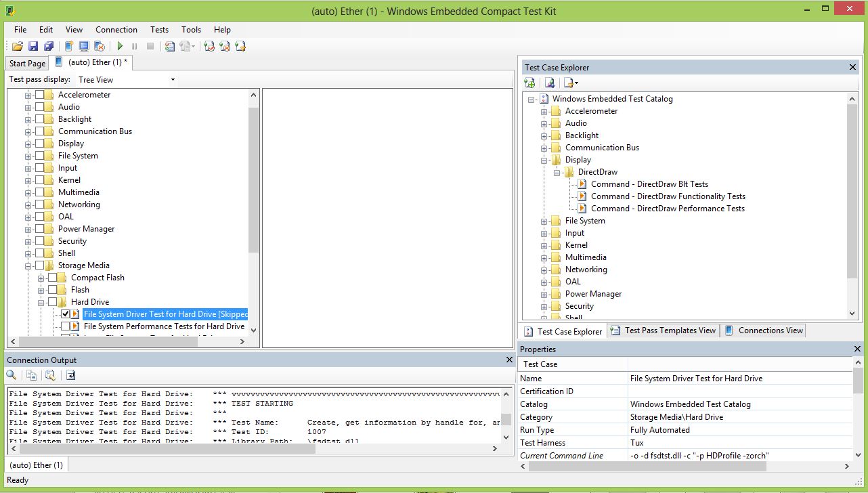Image resolution: width=868 pixels, height=493 pixels.
Task: Click the Save All toolbar icon
Action: coord(48,46)
